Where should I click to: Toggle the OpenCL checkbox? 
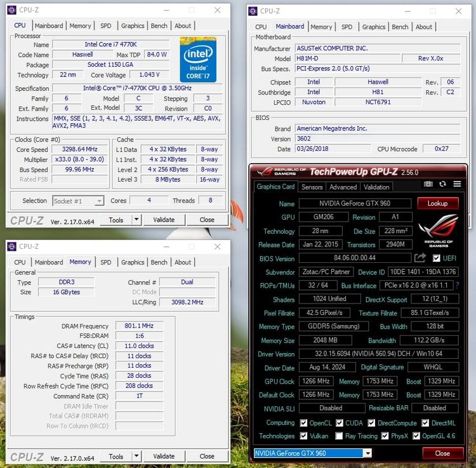pos(303,423)
